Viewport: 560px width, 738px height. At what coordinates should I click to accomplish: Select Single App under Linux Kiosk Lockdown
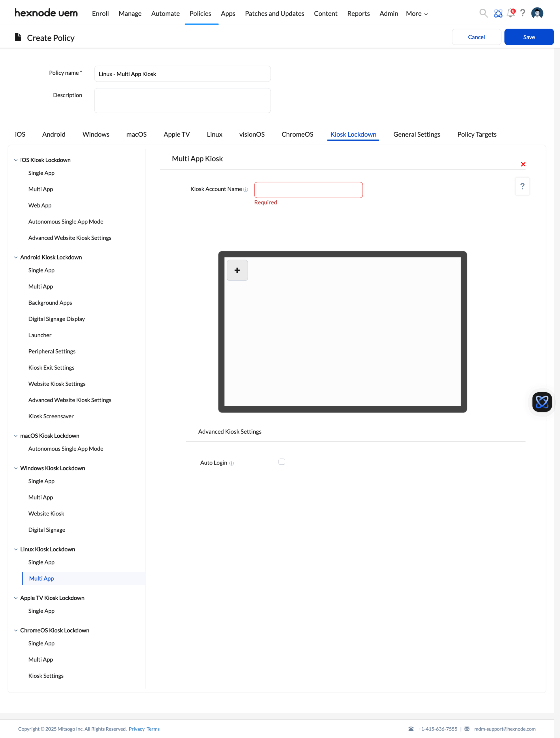click(x=41, y=562)
